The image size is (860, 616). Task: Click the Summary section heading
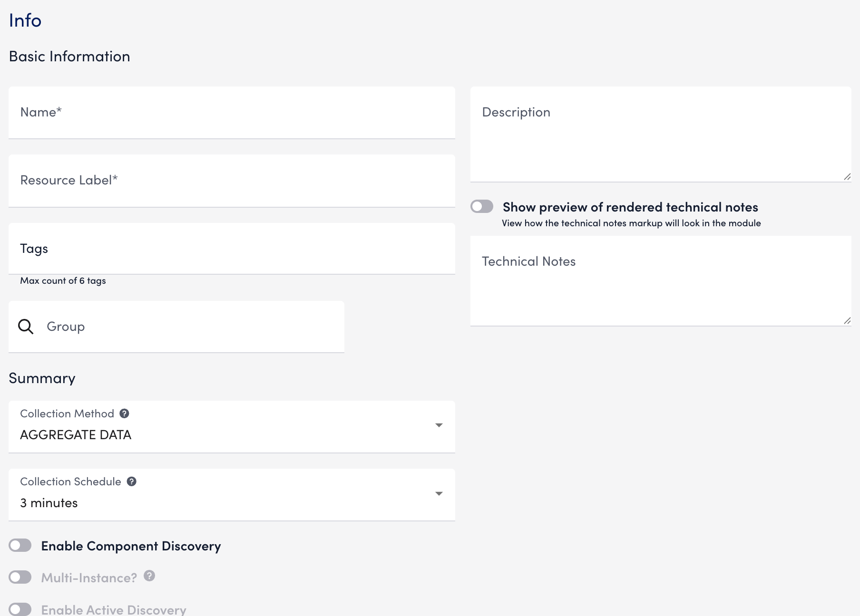pos(42,378)
